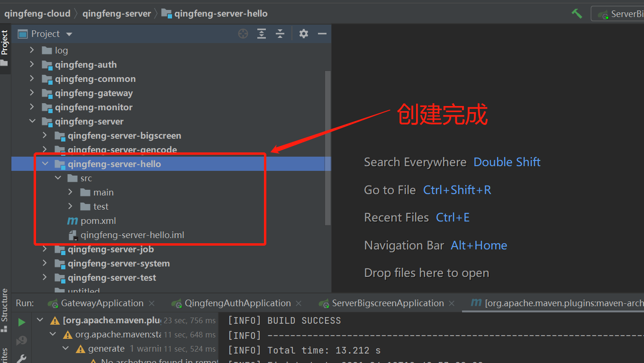This screenshot has width=644, height=363.
Task: Switch to maven-archetype run tab
Action: pyautogui.click(x=564, y=303)
